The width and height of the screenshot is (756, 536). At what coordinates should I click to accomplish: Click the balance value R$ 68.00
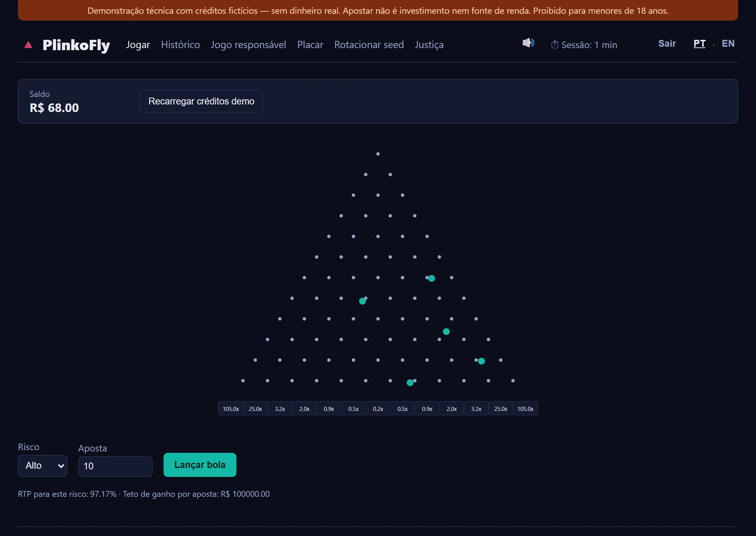[54, 108]
